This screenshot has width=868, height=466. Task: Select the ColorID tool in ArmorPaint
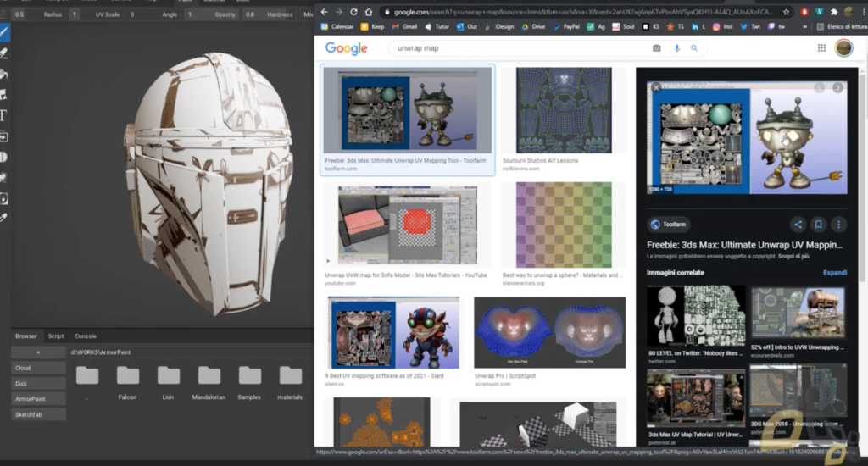pos(4,198)
